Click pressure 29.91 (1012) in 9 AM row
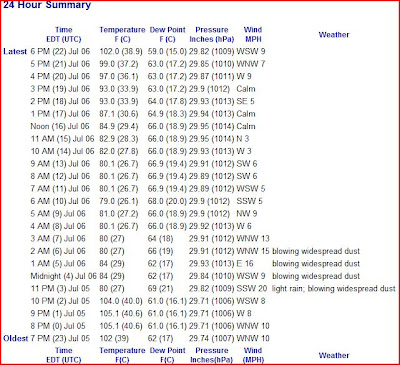This screenshot has width=400, height=365. tap(212, 164)
